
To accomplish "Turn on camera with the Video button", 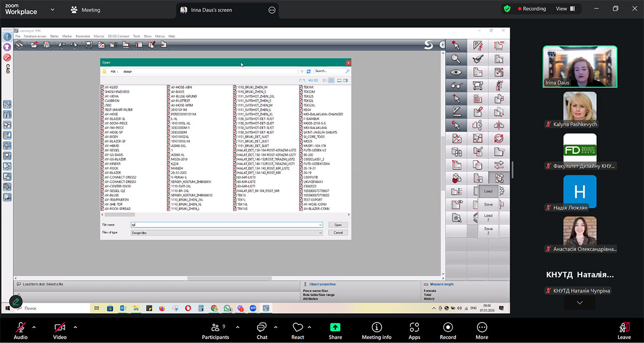I will click(60, 328).
